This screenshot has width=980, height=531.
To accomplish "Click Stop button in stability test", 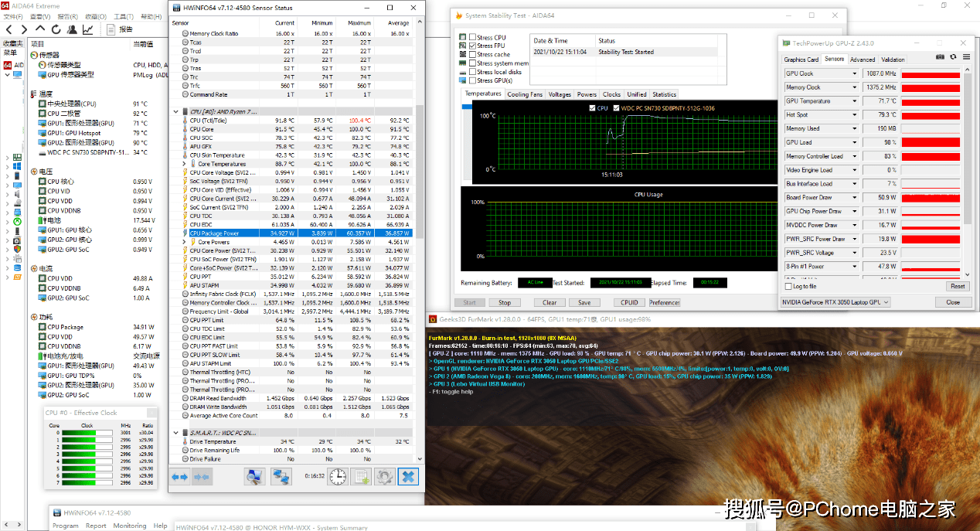I will pos(505,303).
